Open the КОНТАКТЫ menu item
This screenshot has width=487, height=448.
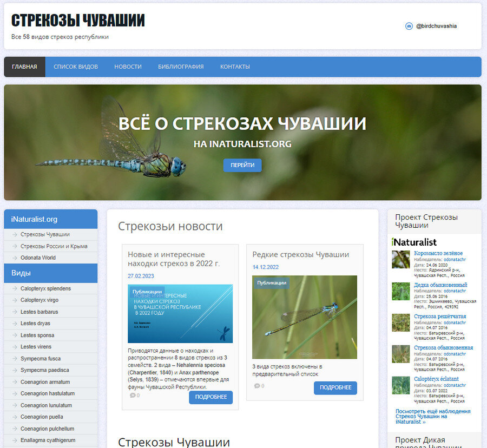(234, 66)
